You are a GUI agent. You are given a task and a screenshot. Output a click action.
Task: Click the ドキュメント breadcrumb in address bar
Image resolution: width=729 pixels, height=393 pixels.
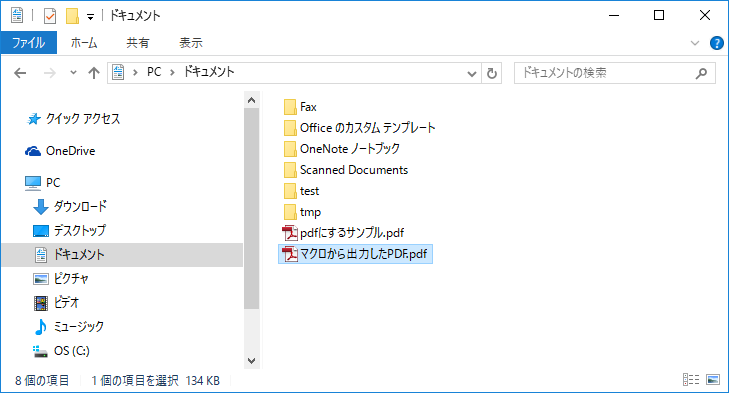tap(209, 72)
